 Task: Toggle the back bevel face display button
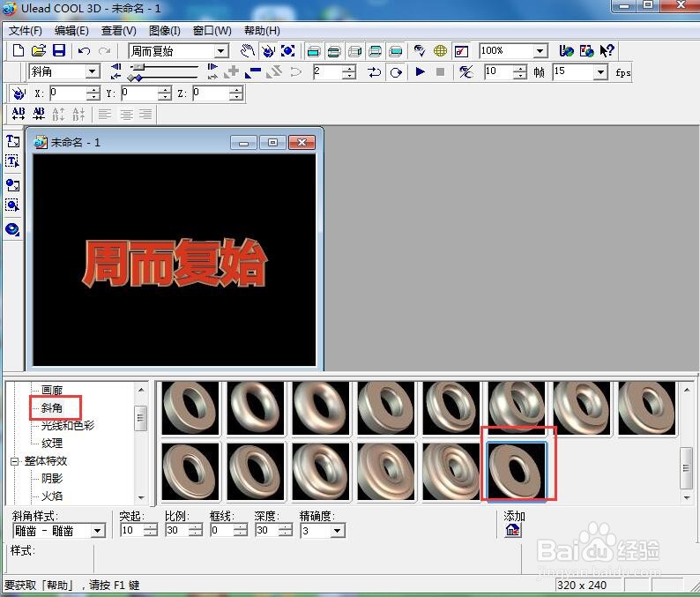tap(375, 51)
